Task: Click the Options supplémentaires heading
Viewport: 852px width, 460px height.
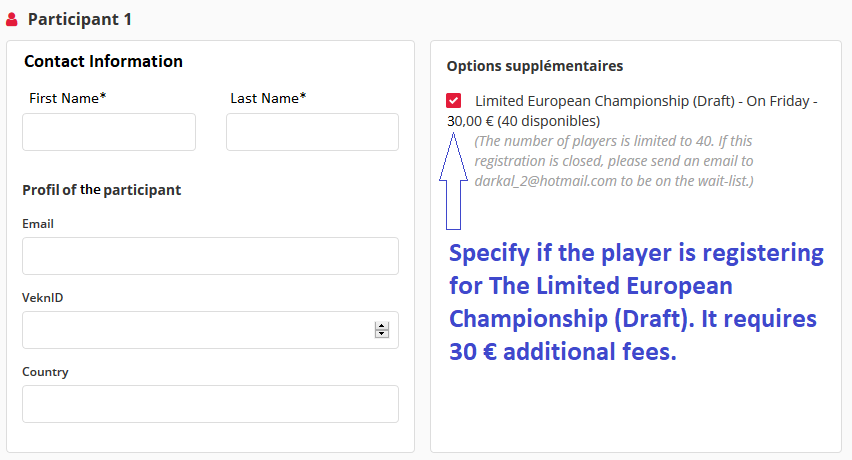Action: 535,66
